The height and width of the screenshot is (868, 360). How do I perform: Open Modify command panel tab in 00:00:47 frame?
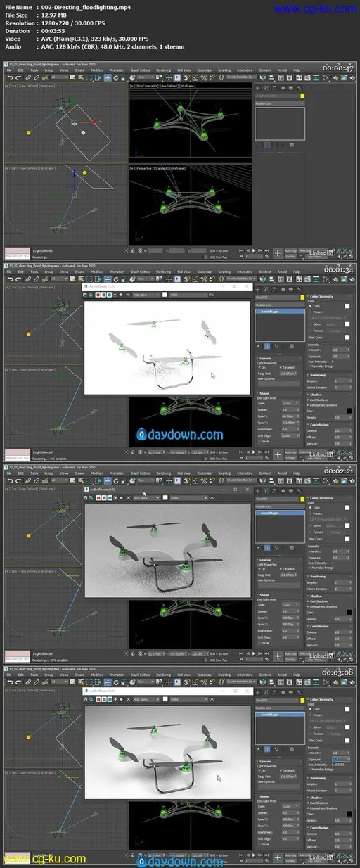pos(266,88)
